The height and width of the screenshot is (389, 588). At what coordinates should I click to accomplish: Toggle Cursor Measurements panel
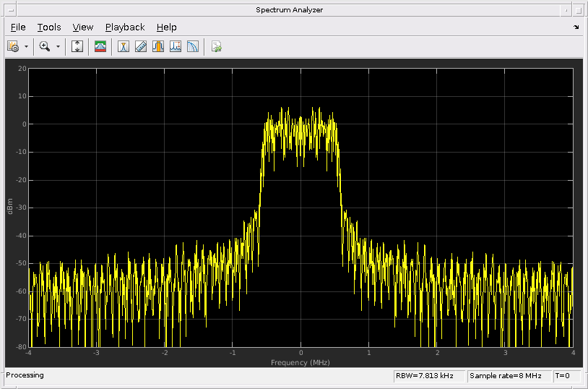[x=124, y=47]
